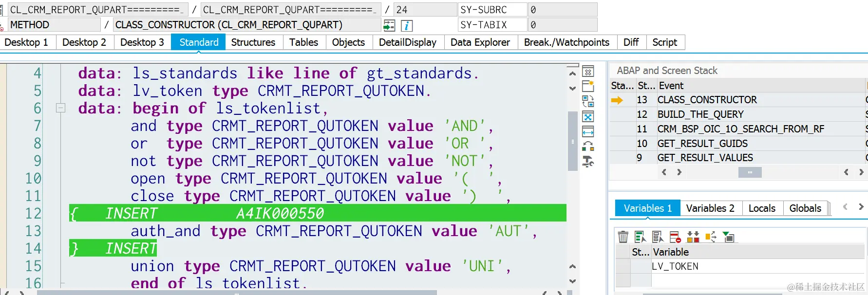Click the GET_RESULT_VALUES stack entry
The image size is (868, 295).
pos(705,158)
